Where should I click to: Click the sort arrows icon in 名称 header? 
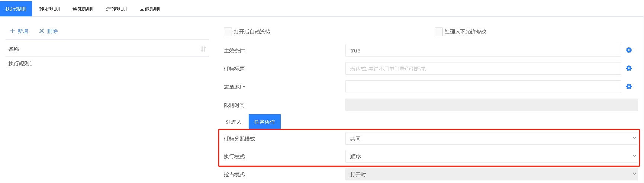203,49
